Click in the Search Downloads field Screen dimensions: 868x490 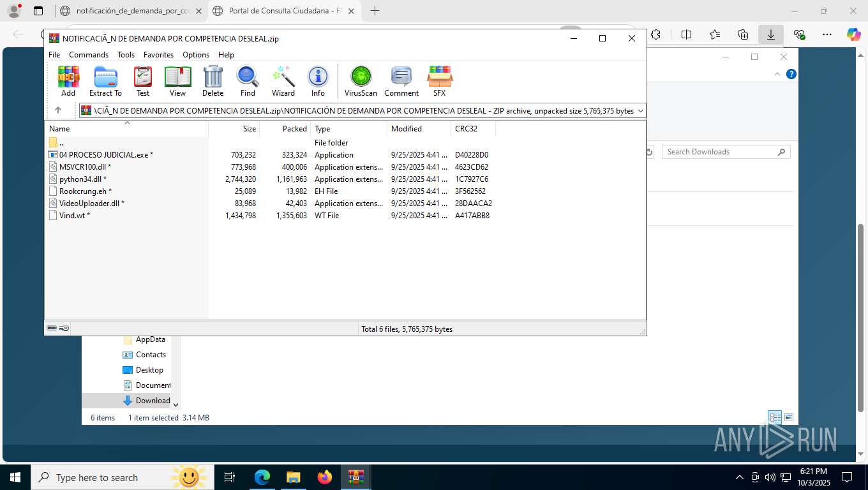[x=726, y=152]
